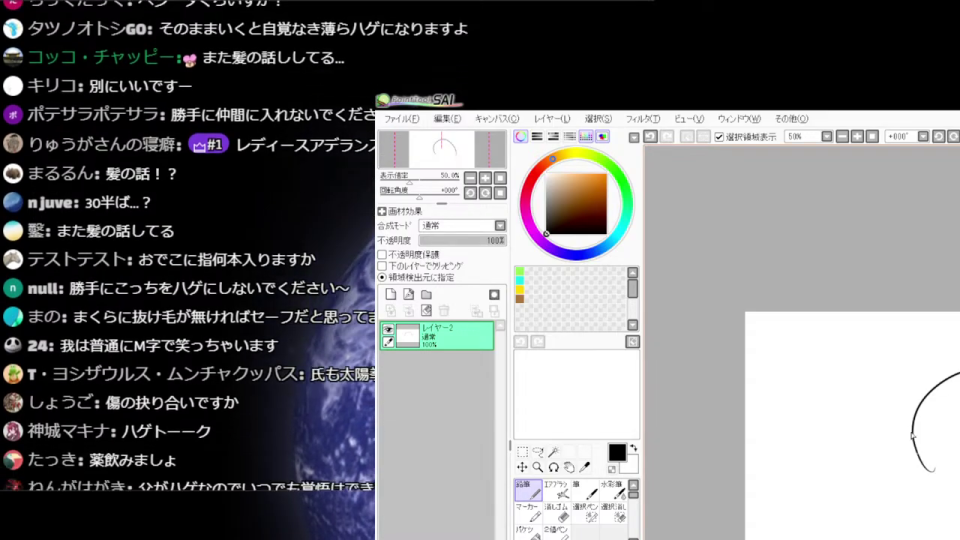Add a layer mask icon

(494, 294)
